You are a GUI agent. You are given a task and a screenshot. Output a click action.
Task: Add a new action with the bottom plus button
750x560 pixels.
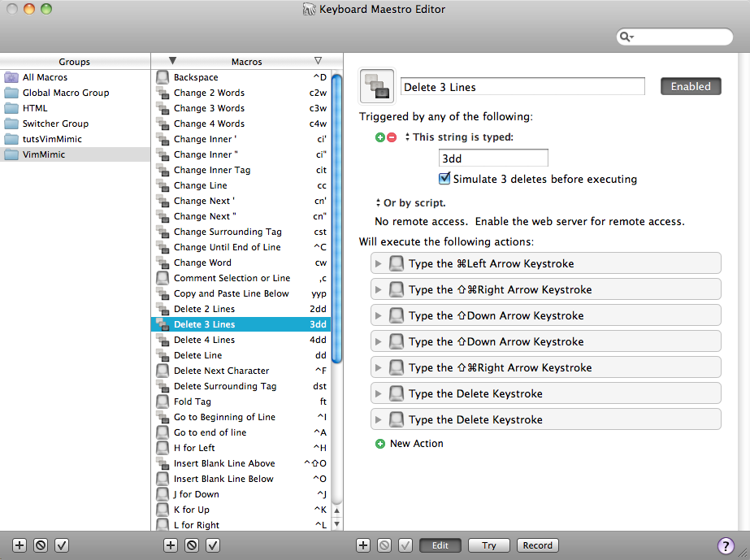tap(363, 545)
